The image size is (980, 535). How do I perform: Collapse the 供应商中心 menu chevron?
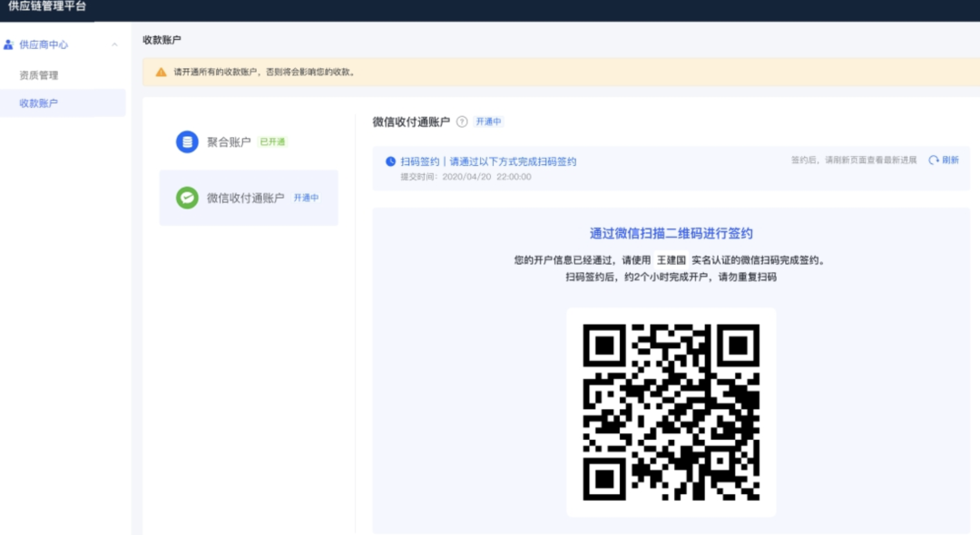(114, 44)
